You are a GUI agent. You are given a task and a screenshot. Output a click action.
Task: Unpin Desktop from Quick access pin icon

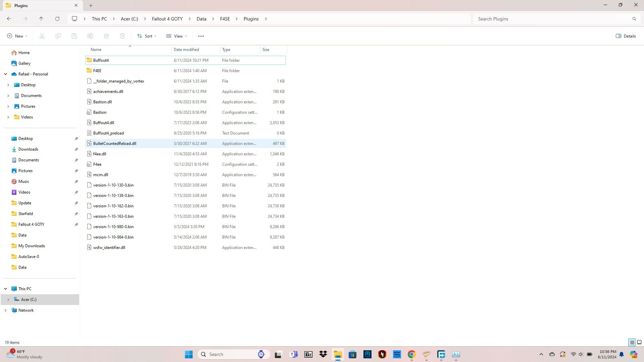[x=76, y=139]
